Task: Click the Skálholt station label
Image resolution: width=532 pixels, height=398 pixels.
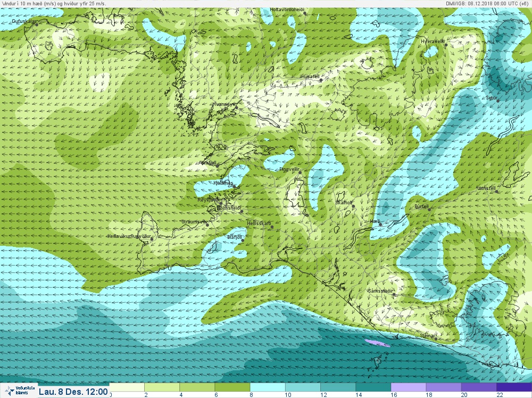Action: tap(344, 203)
